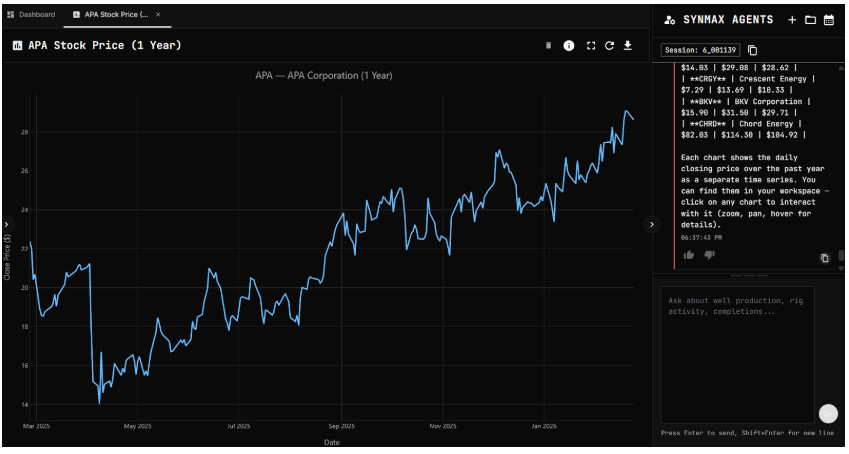This screenshot has height=454, width=849.
Task: Give thumbs up to the agent response
Action: point(689,255)
